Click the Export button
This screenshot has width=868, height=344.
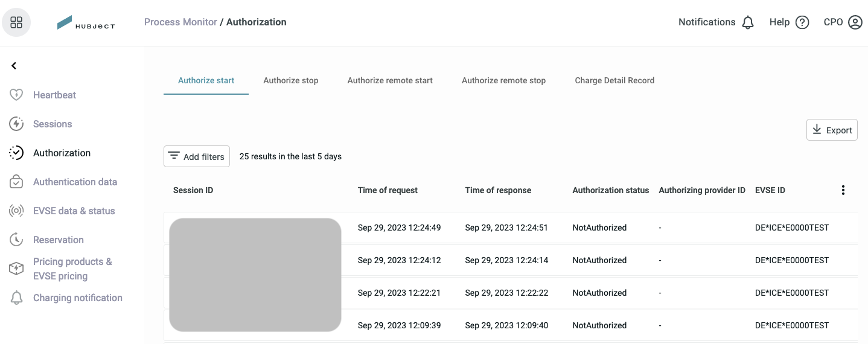(x=832, y=130)
